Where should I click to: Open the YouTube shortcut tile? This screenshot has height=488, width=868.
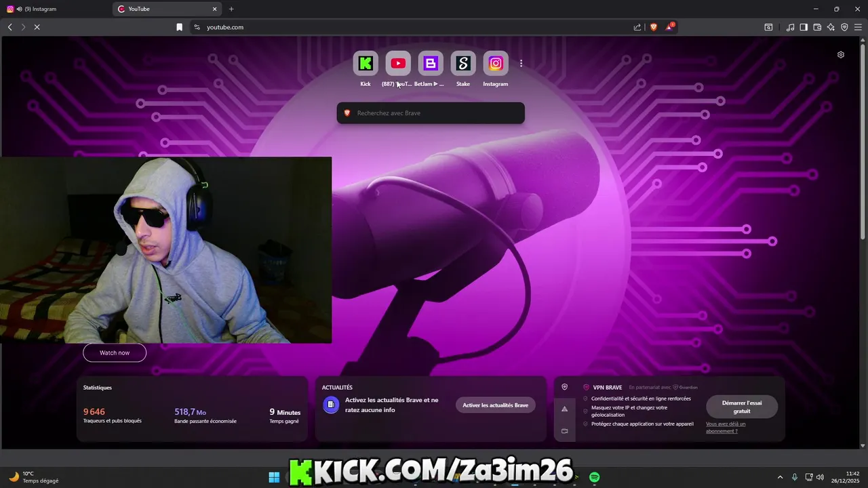point(398,64)
